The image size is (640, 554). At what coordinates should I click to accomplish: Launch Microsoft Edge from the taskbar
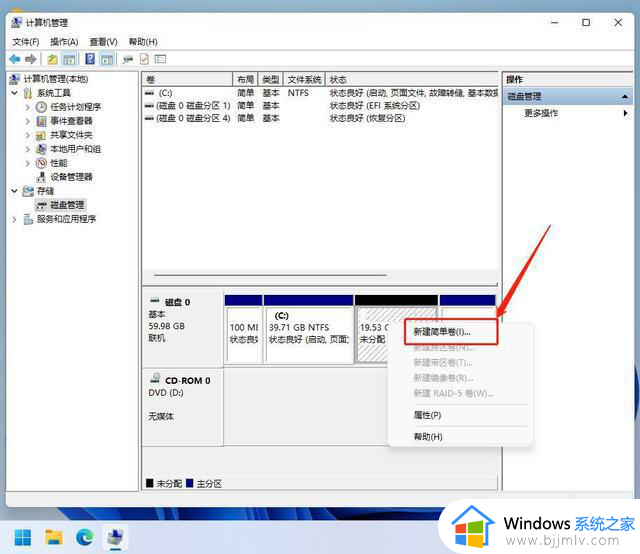tap(84, 537)
